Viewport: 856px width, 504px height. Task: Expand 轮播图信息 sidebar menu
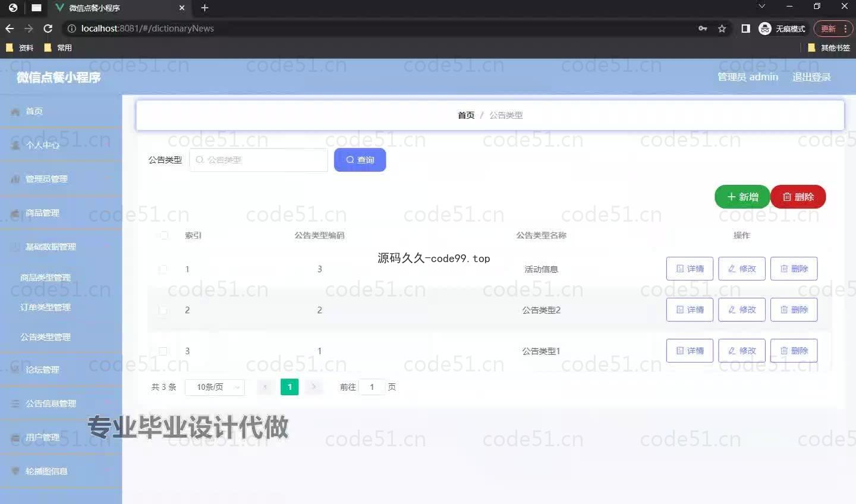click(x=61, y=471)
